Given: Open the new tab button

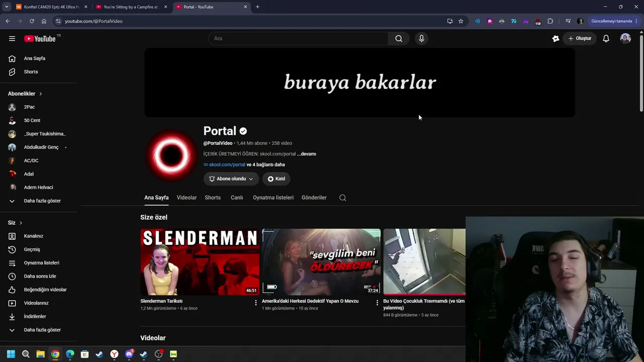Looking at the screenshot, I should [258, 7].
